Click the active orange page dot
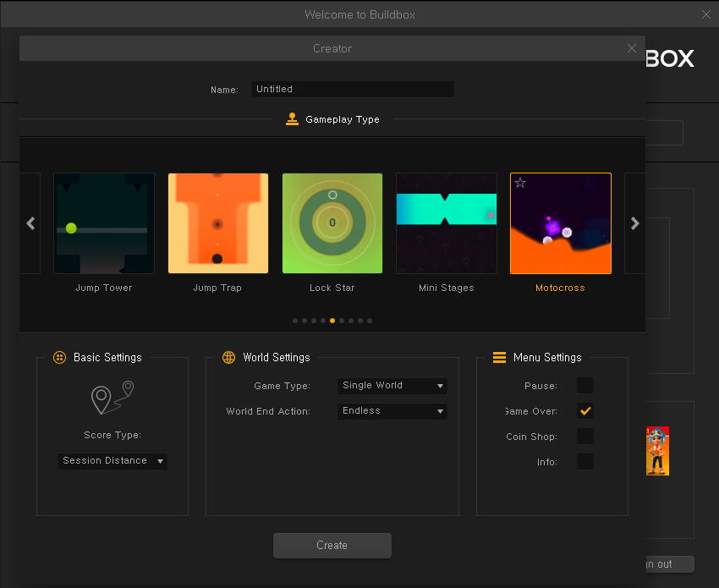 tap(332, 321)
